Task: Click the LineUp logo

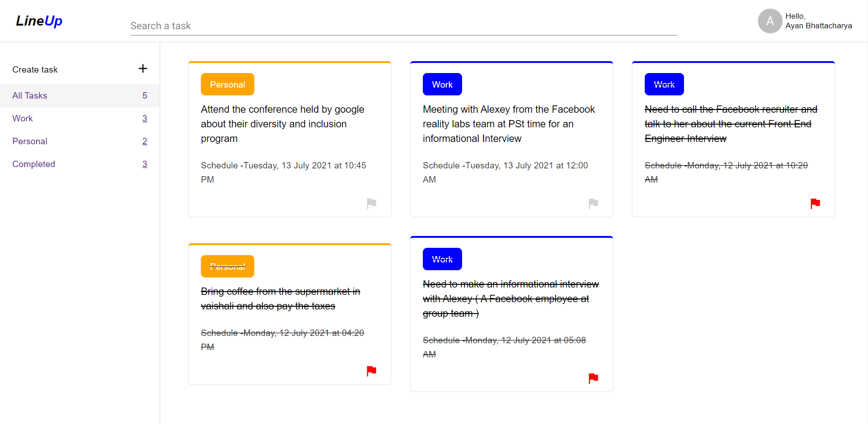Action: coord(39,21)
